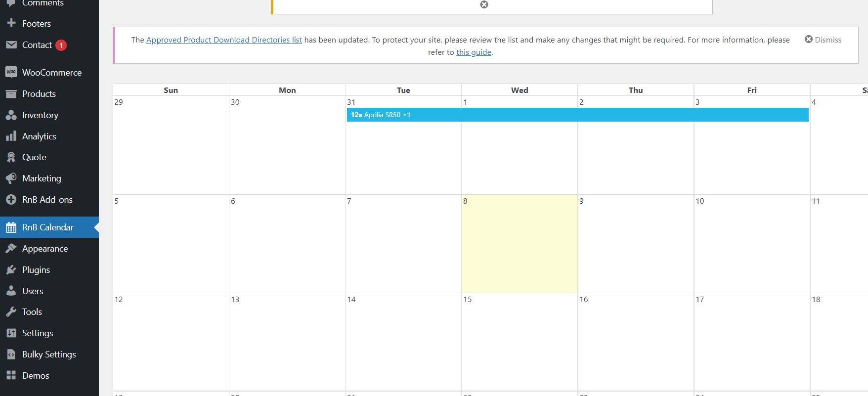Viewport: 868px width, 396px height.
Task: Click the Tools wrench icon
Action: 11,312
